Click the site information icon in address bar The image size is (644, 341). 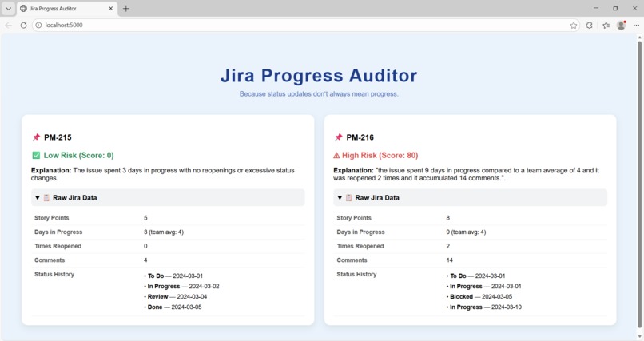pyautogui.click(x=38, y=25)
